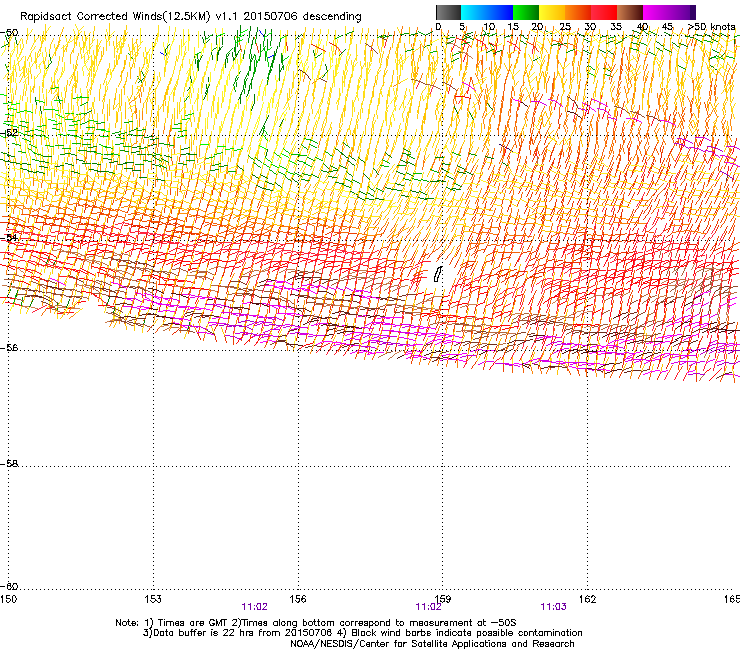
Task: Click the legend label 40
Action: point(642,26)
